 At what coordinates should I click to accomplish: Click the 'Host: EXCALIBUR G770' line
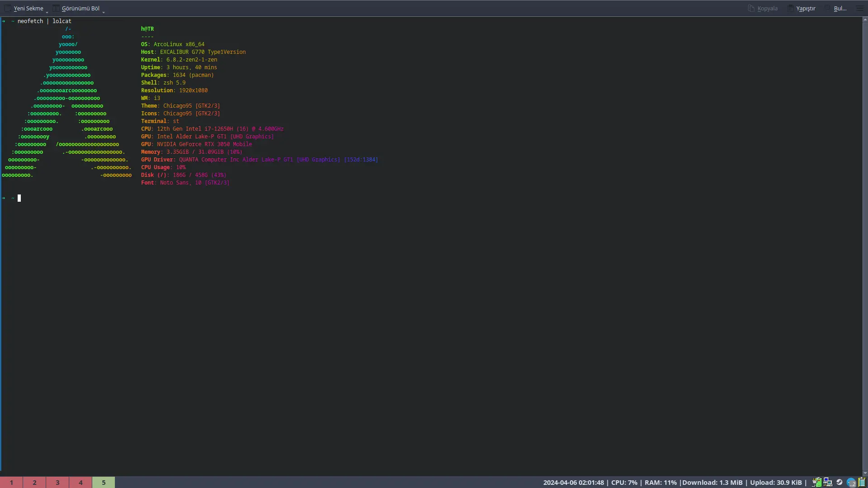click(x=193, y=52)
